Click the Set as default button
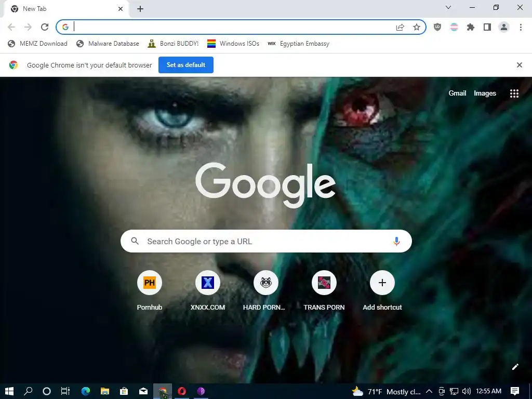The image size is (532, 399). pos(186,65)
